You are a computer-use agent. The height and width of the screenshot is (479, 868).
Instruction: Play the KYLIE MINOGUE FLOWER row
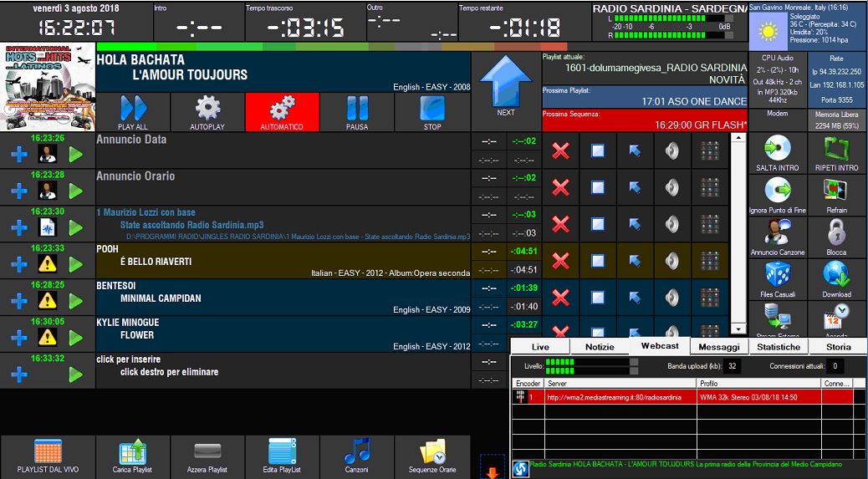coord(76,338)
